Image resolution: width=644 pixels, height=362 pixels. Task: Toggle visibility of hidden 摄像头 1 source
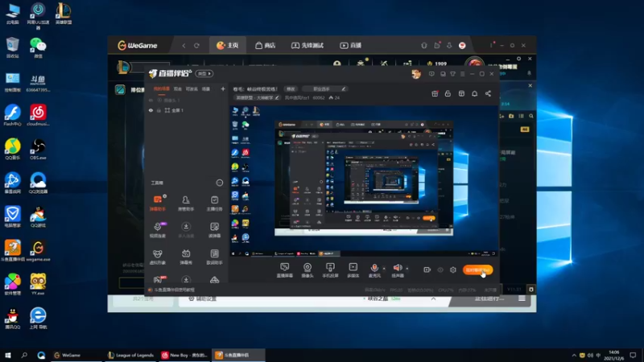tap(151, 100)
